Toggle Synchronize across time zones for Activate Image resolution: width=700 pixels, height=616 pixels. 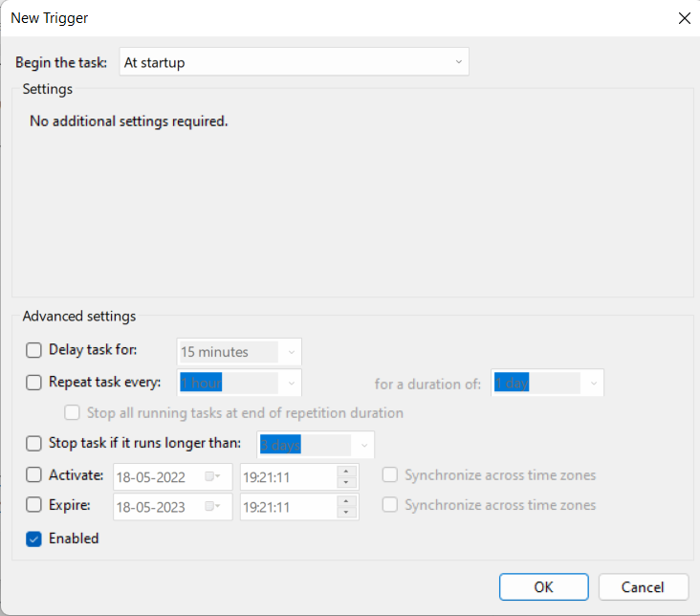[x=390, y=474]
